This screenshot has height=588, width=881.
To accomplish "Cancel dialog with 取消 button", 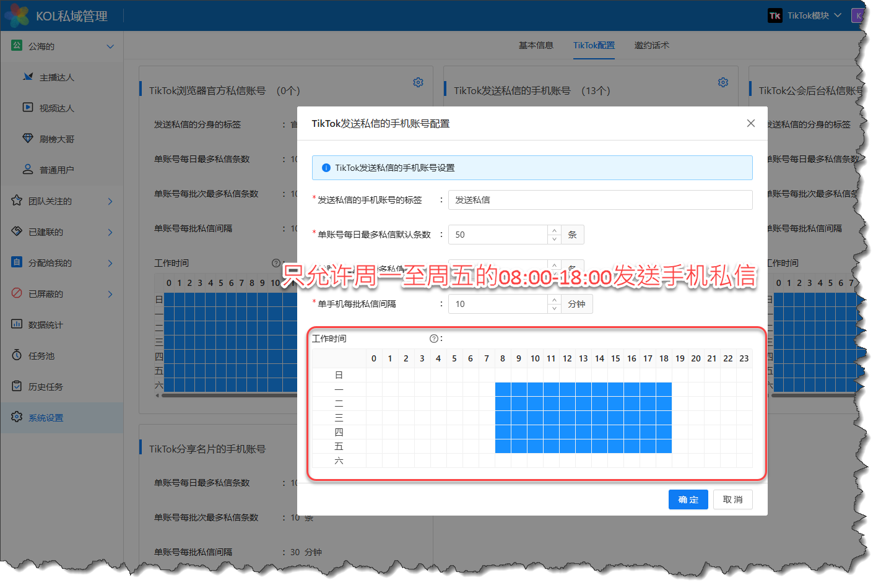I will (732, 499).
